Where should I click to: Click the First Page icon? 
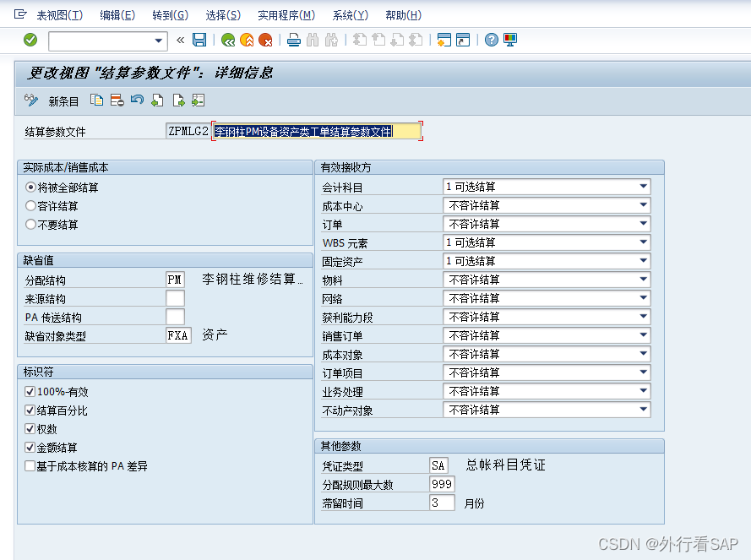click(x=360, y=40)
